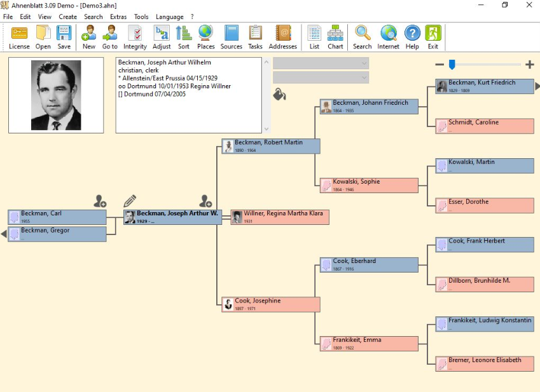Open the Tasks clipboard icon

tap(255, 37)
